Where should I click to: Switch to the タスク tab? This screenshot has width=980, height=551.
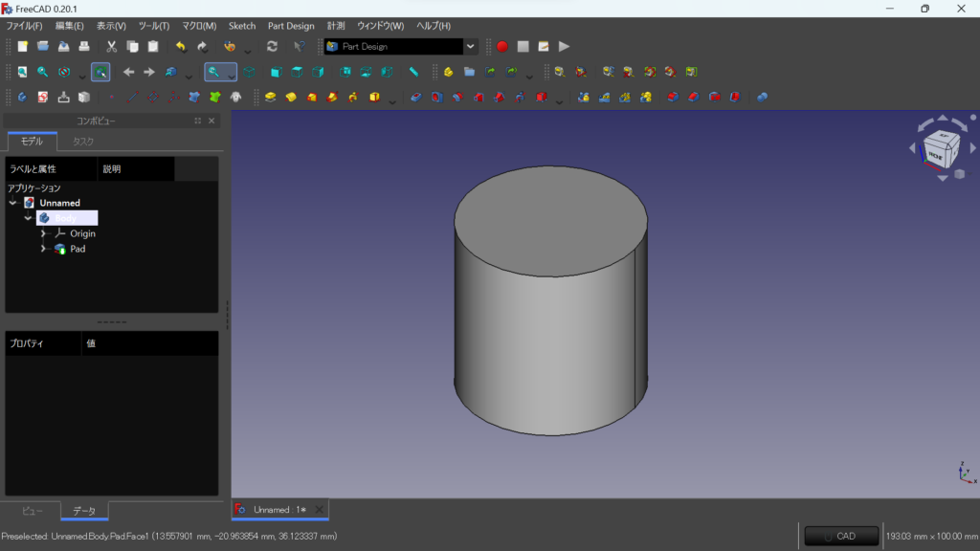(x=83, y=142)
